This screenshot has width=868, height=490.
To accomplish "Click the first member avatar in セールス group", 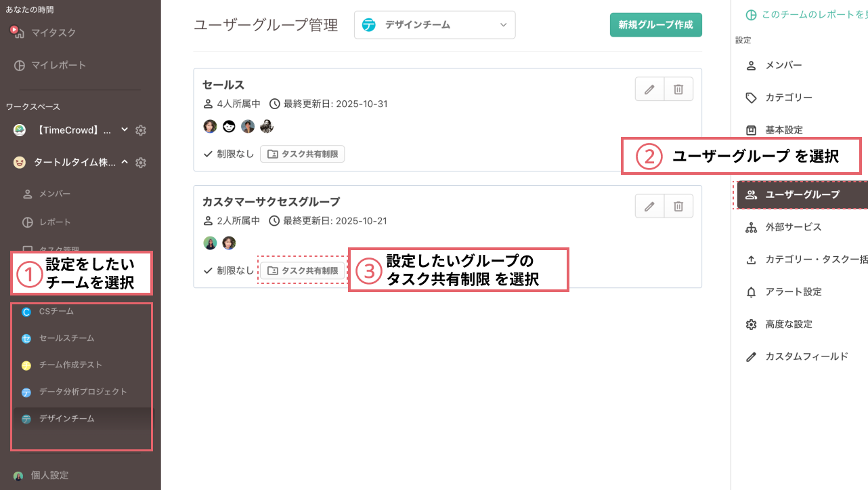I will pos(210,126).
